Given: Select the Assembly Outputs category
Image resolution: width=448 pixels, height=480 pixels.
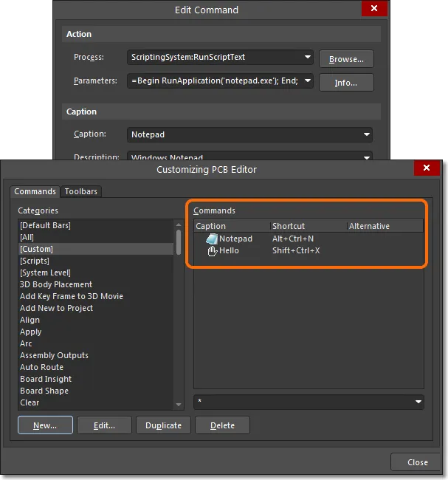Looking at the screenshot, I should 96,355.
